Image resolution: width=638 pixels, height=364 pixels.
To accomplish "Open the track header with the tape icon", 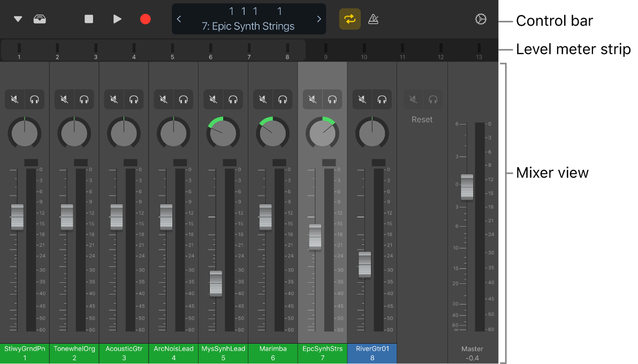I will (39, 19).
